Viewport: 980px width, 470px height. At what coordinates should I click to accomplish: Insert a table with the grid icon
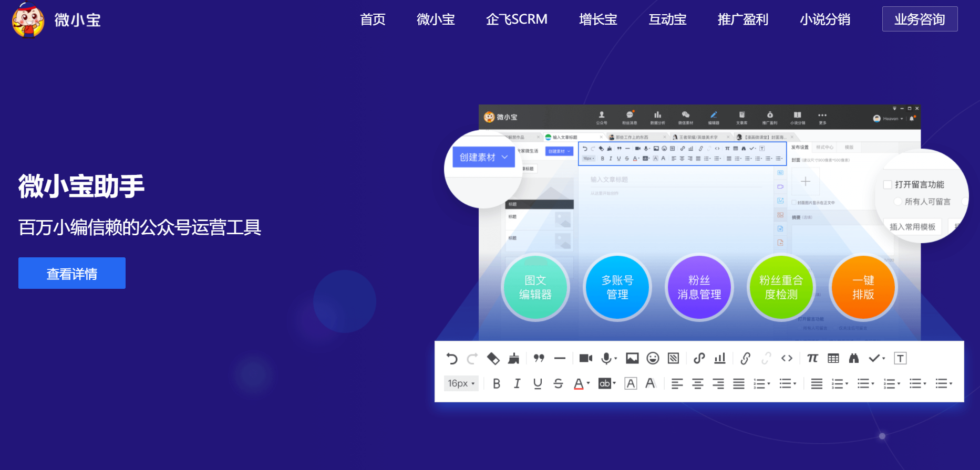[x=833, y=358]
